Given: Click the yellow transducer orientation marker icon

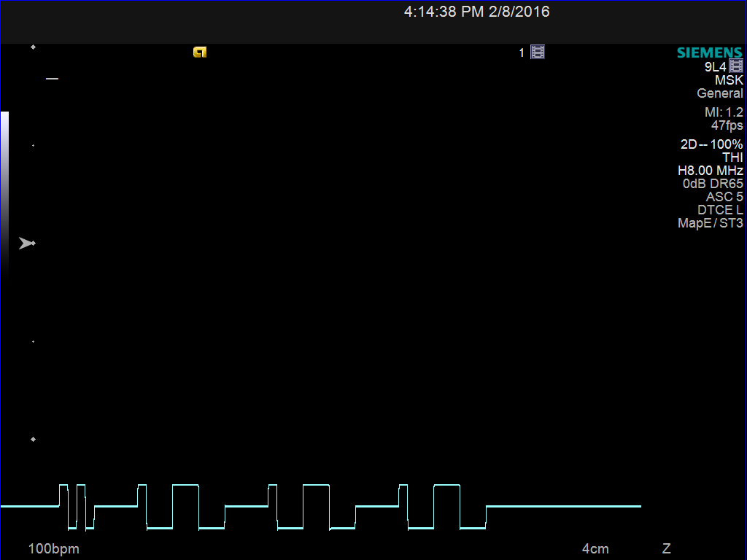Looking at the screenshot, I should tap(200, 52).
